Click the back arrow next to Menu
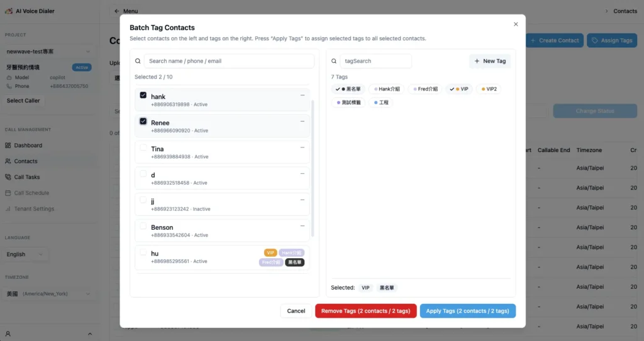Image resolution: width=644 pixels, height=341 pixels. [116, 11]
